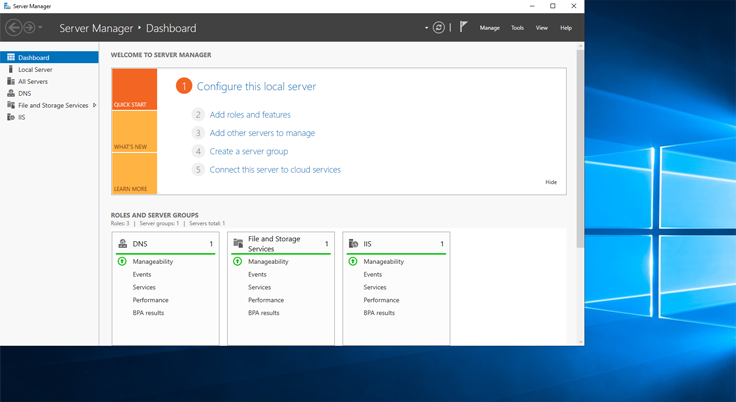Open Events in File and Storage tile
This screenshot has height=402, width=736.
[x=257, y=274]
